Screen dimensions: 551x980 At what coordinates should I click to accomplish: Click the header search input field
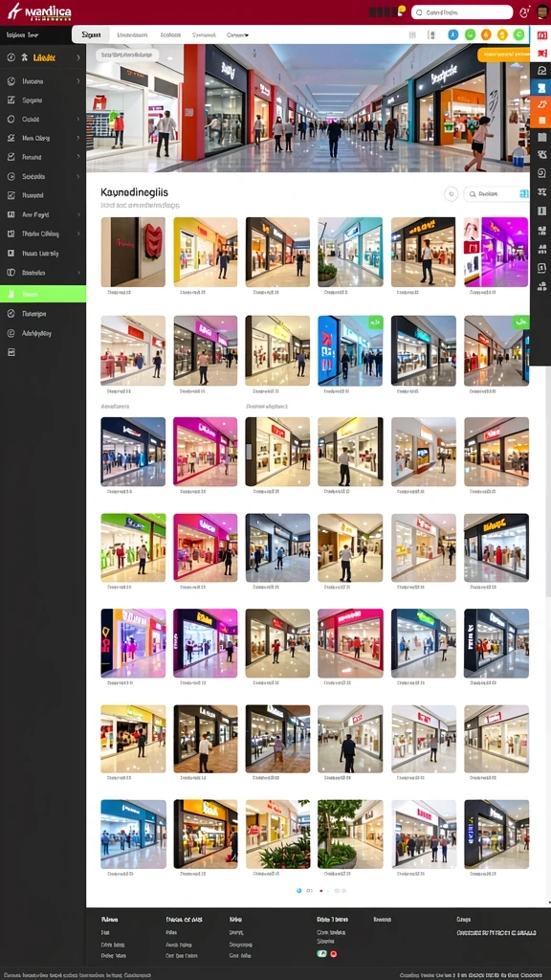(x=462, y=12)
